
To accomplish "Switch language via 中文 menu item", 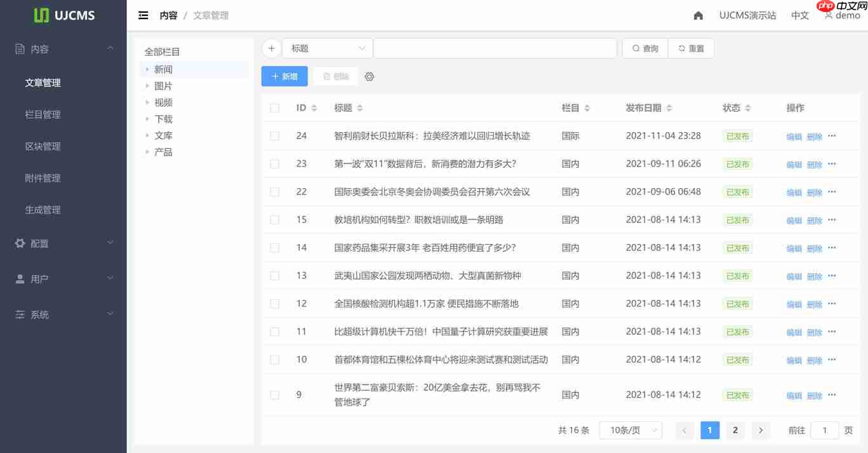I will [799, 15].
